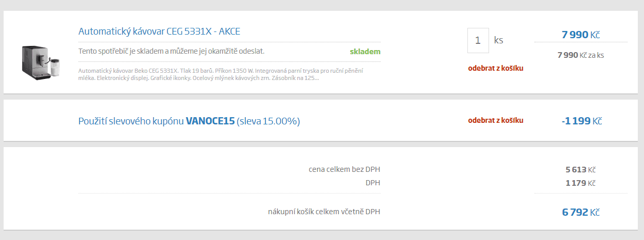Click the ks unit label beside quantity
The image size is (644, 240).
click(498, 40)
